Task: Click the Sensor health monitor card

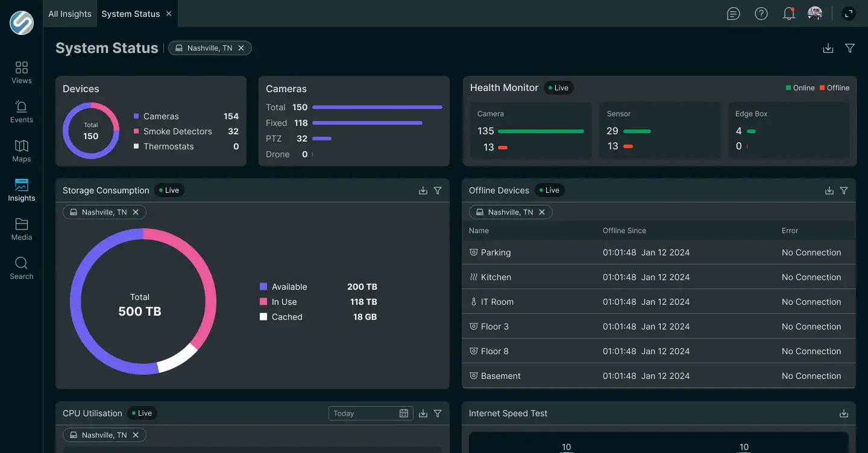Action: (660, 130)
